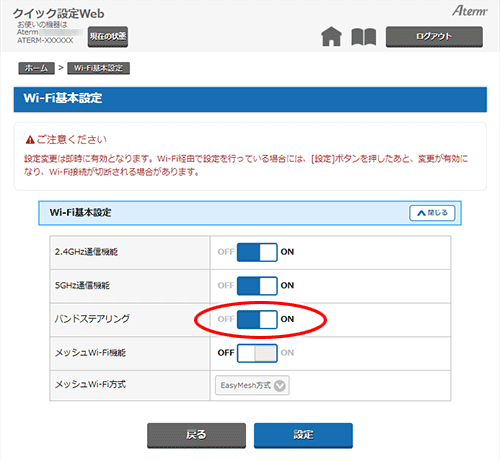This screenshot has width=500, height=461.
Task: Switch off バンドステアリング toggle
Action: click(x=257, y=319)
